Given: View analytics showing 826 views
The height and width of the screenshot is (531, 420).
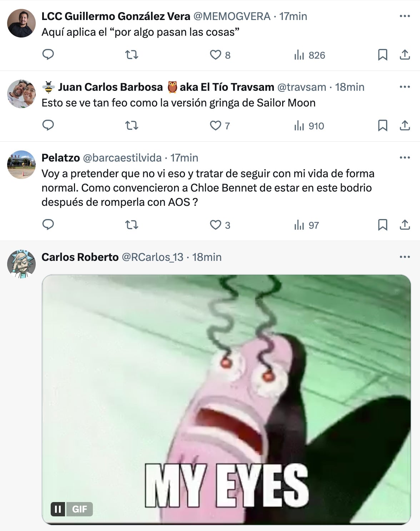Looking at the screenshot, I should [x=310, y=55].
